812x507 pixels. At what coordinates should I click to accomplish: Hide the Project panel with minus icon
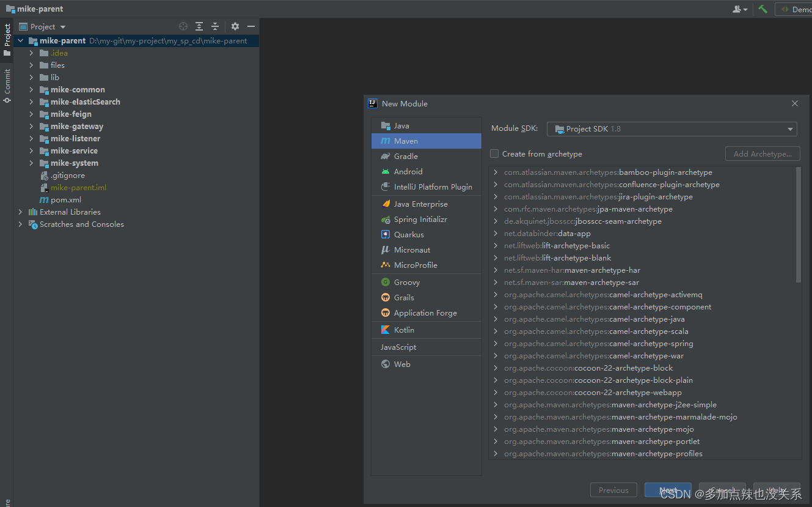(x=251, y=26)
